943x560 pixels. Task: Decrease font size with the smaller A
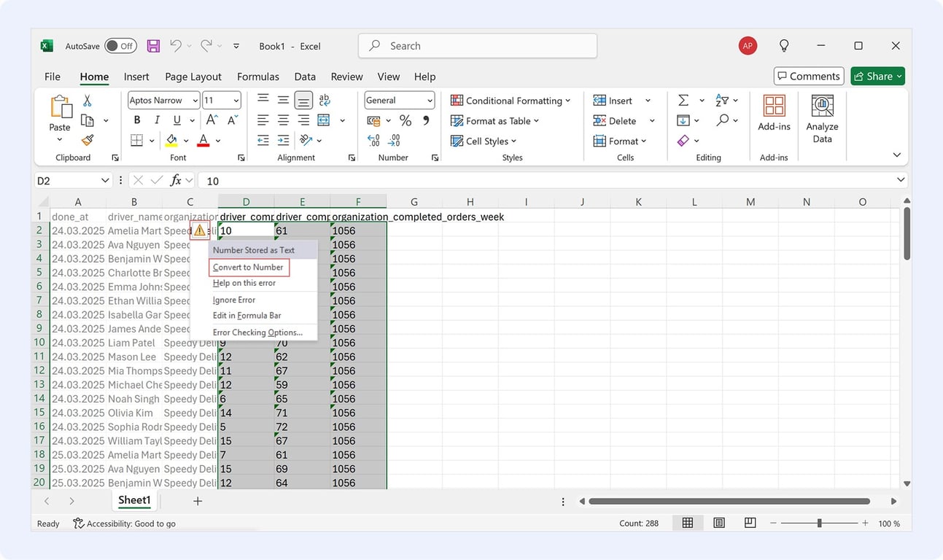coord(233,120)
